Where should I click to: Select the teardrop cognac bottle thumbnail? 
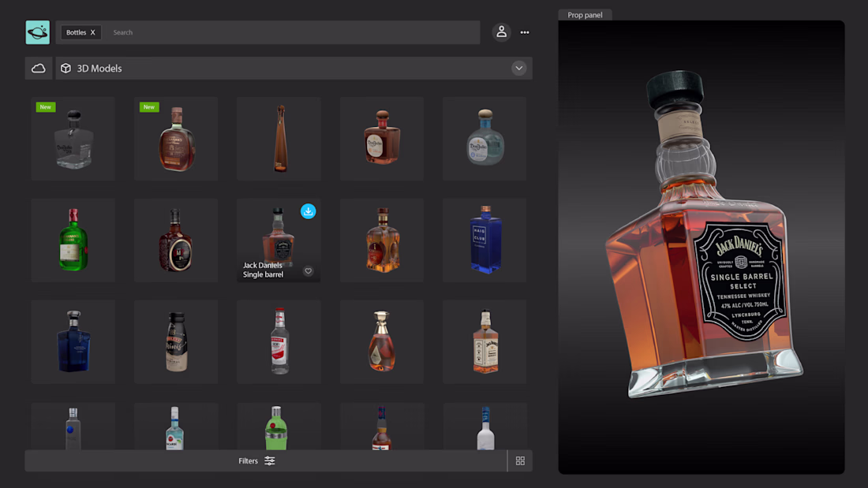382,342
